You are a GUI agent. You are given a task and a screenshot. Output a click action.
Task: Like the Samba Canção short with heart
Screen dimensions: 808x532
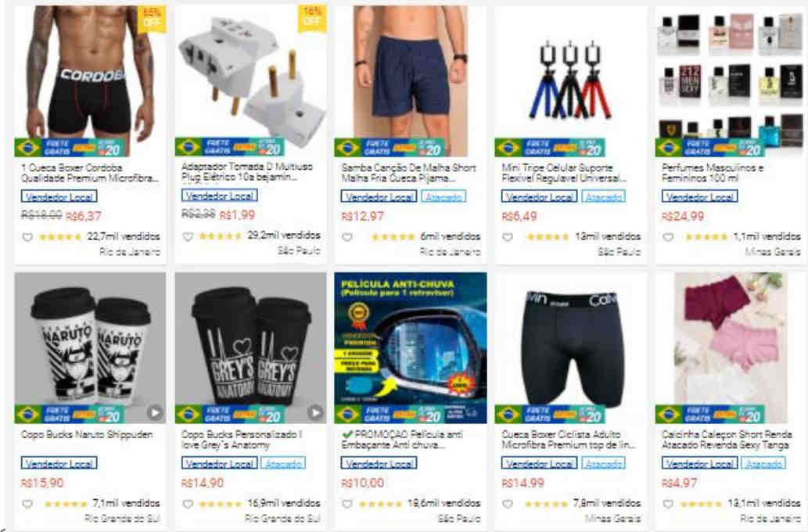point(347,237)
